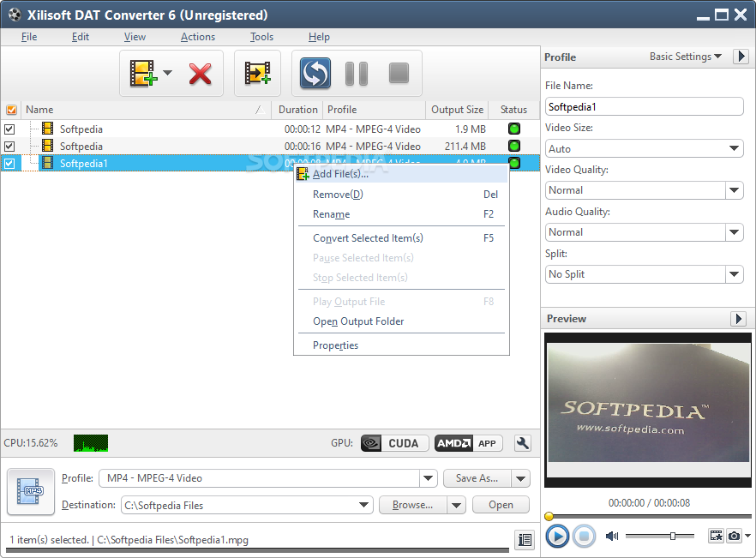Open the View menu
756x558 pixels.
point(135,37)
